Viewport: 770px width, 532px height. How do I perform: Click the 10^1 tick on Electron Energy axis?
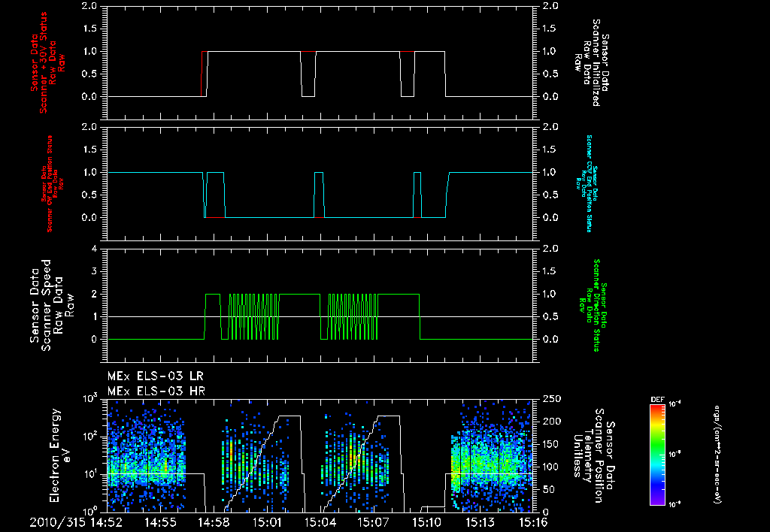pyautogui.click(x=90, y=475)
